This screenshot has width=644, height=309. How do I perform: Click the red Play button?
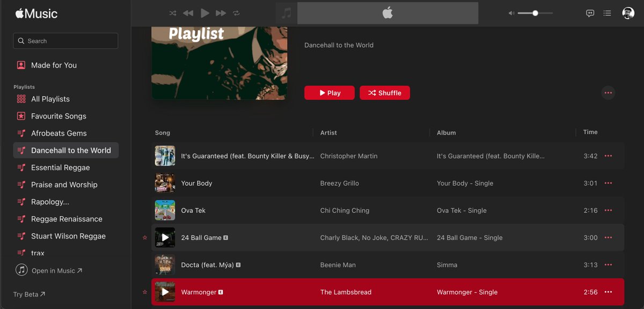(330, 93)
